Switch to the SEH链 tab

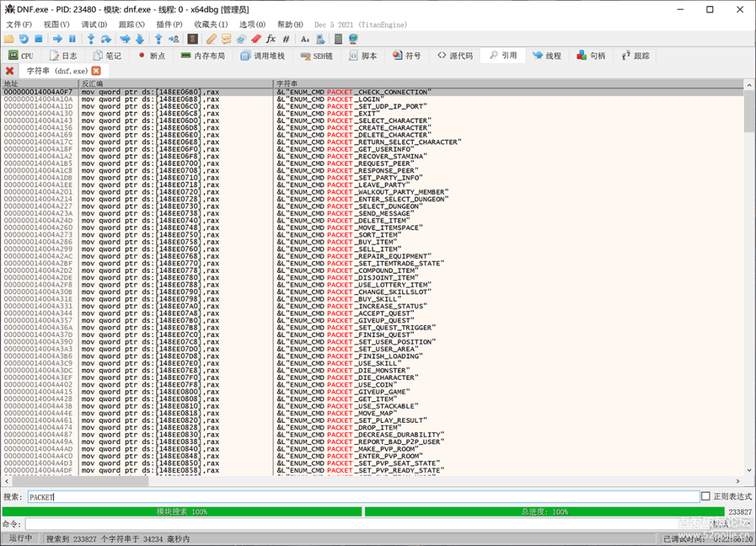[x=316, y=56]
